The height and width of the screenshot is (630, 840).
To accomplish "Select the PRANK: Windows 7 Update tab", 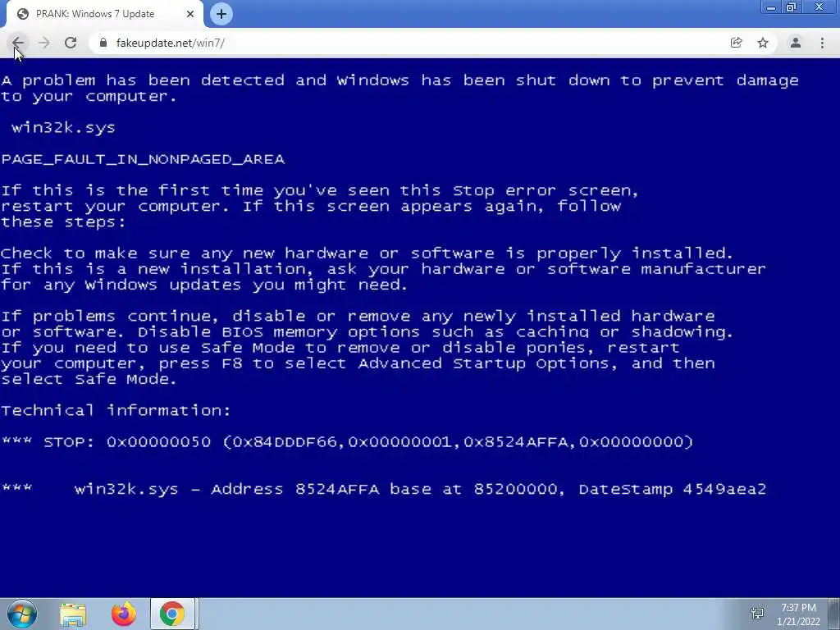I will coord(105,14).
